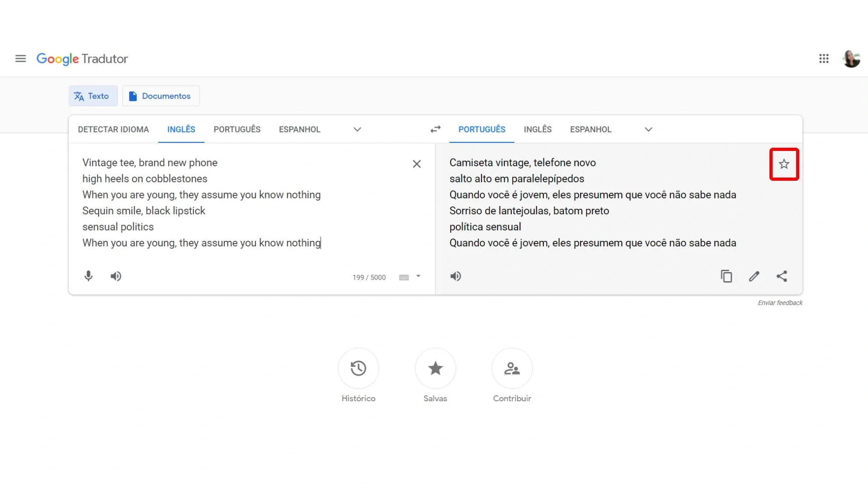Click the listen/speaker icon on translated text
The image size is (868, 488).
tap(455, 276)
